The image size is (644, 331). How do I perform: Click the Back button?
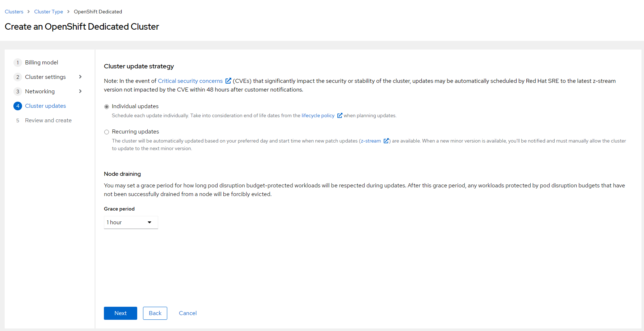tap(155, 313)
